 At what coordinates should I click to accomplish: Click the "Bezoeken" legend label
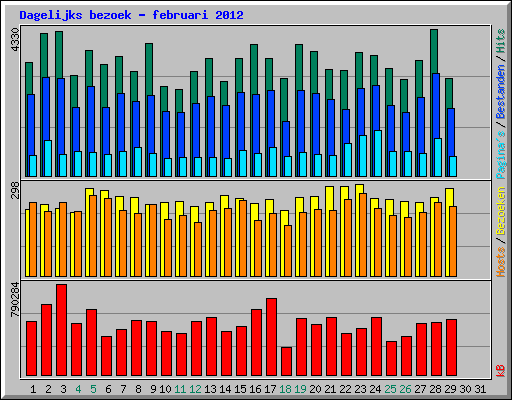[501, 211]
